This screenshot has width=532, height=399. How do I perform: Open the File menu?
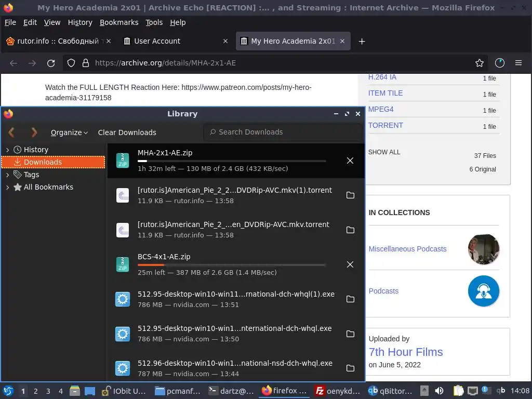[10, 22]
